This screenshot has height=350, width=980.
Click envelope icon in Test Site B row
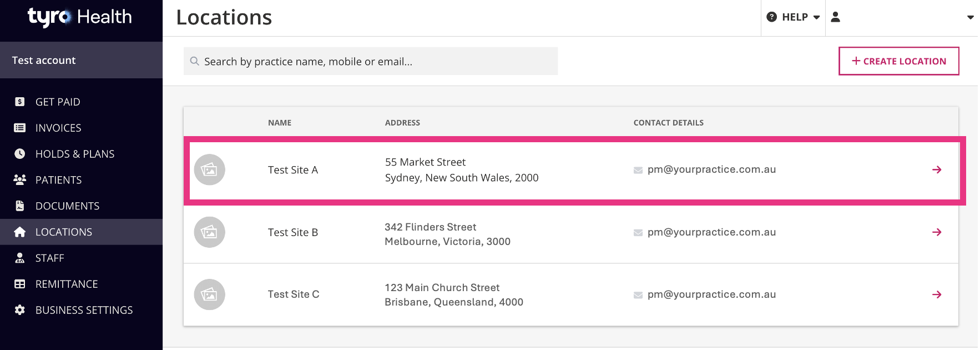(x=638, y=233)
